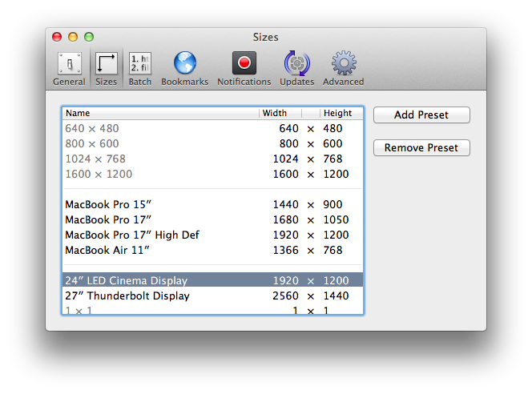Open the Batch preferences pane
The width and height of the screenshot is (532, 394).
click(139, 69)
